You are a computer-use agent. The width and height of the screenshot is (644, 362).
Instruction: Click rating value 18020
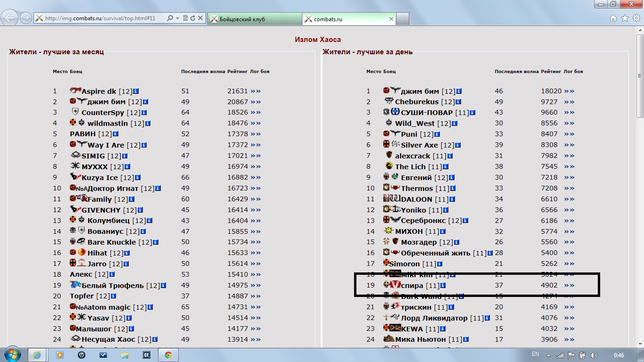click(551, 91)
